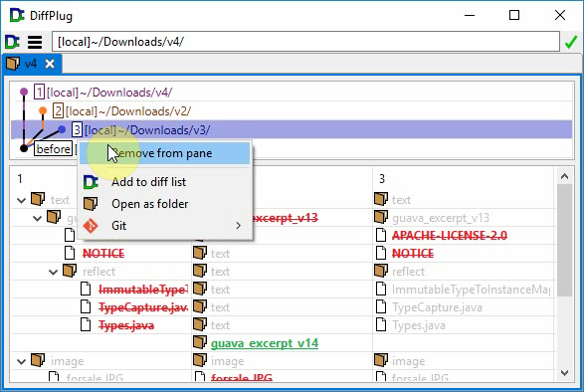Select NOTICE file in column 1

[x=103, y=254]
